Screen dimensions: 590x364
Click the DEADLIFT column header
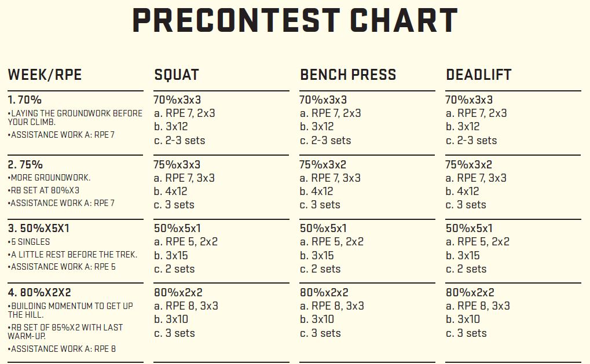tap(479, 75)
